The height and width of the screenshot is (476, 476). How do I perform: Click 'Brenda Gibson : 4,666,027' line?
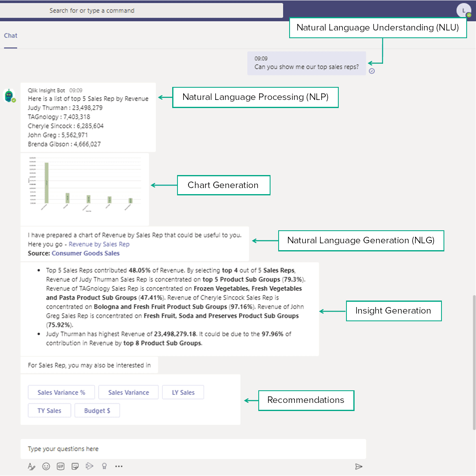click(64, 144)
